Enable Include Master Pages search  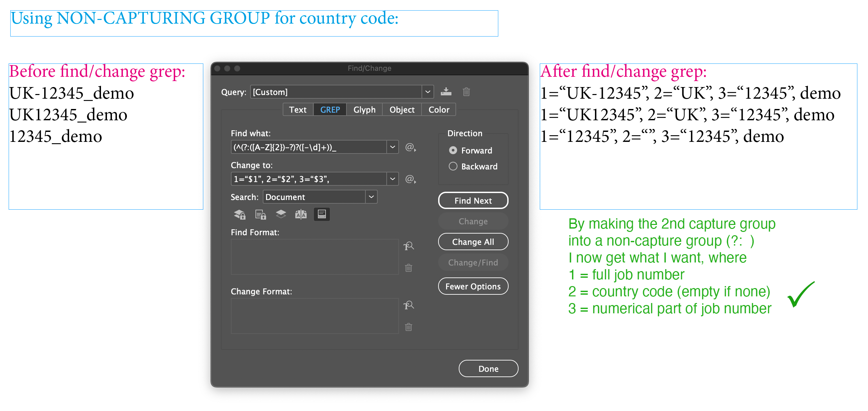(301, 214)
